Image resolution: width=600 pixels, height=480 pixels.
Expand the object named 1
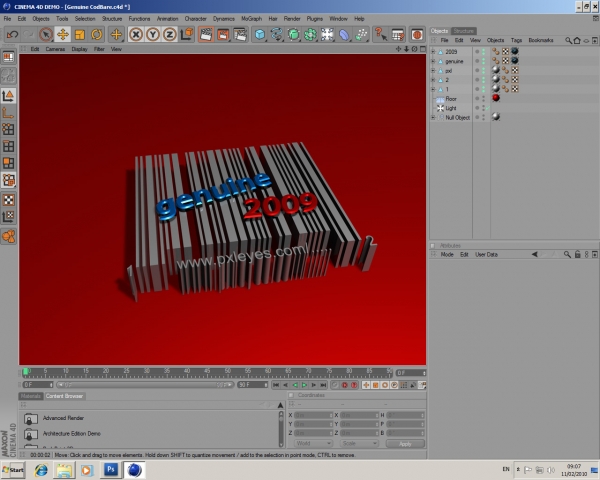433,89
